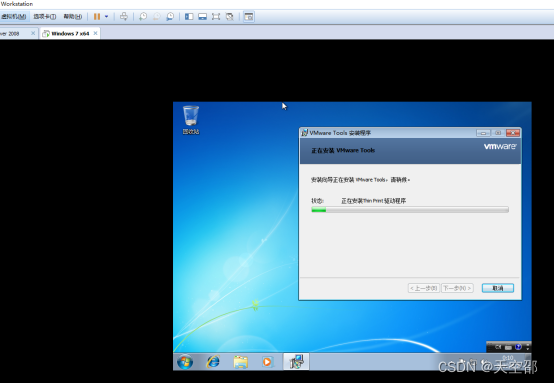This screenshot has width=554, height=384.
Task: Click the console view toolbar icon
Action: point(249,17)
